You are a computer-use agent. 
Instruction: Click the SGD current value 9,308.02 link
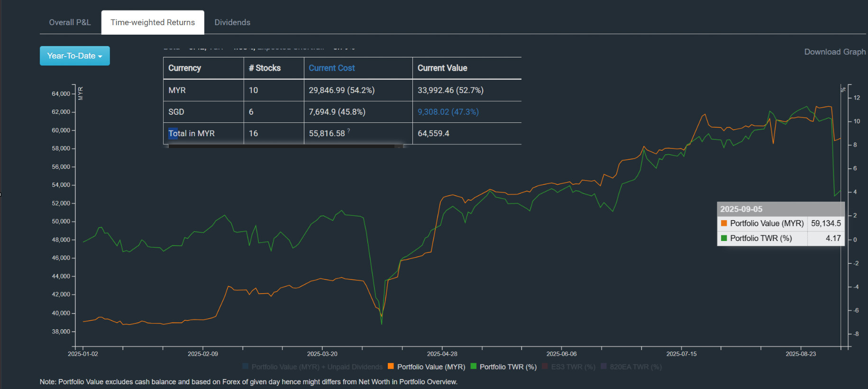[448, 112]
